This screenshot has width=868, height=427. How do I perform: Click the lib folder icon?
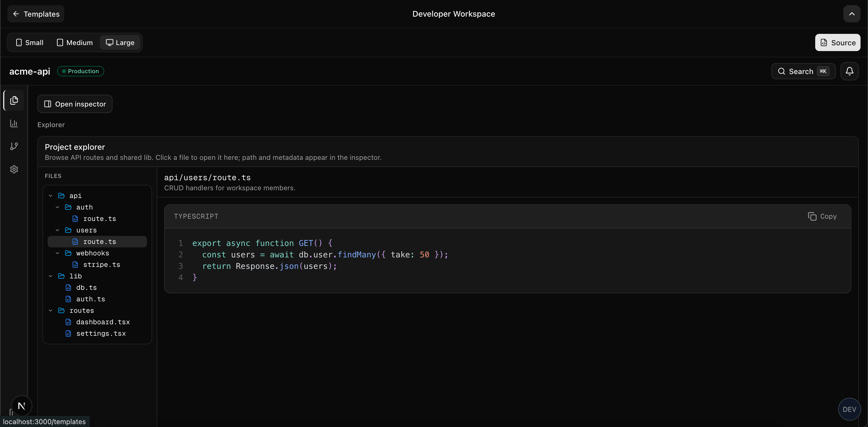tap(61, 276)
